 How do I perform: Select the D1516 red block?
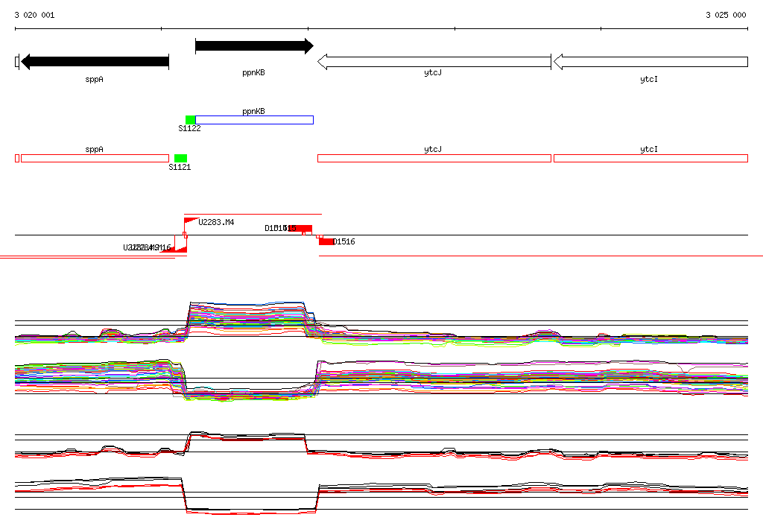coord(326,241)
